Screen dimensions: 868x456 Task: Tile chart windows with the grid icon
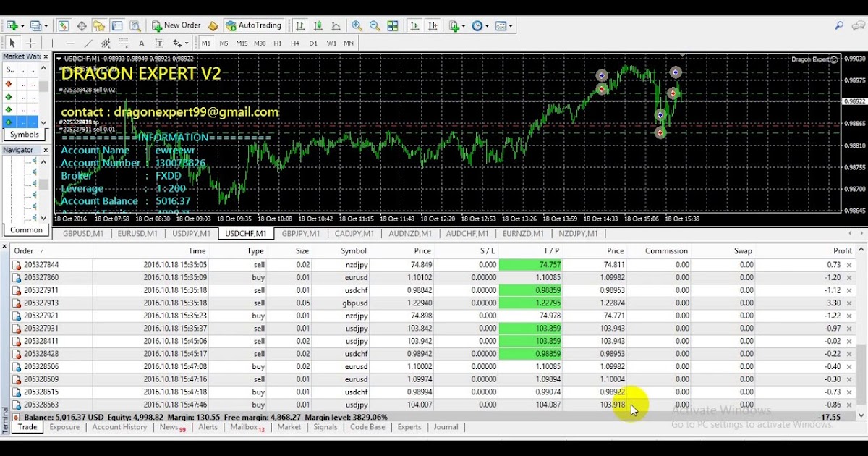pyautogui.click(x=393, y=25)
